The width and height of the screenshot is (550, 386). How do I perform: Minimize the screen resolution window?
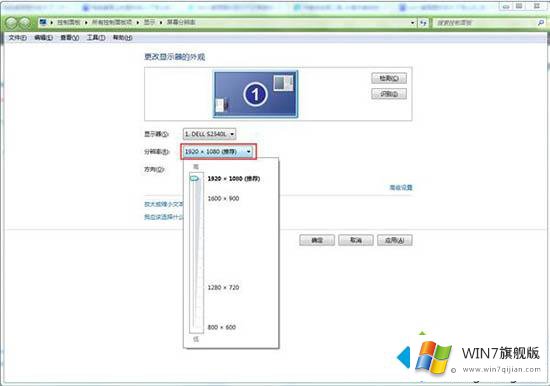(506, 6)
